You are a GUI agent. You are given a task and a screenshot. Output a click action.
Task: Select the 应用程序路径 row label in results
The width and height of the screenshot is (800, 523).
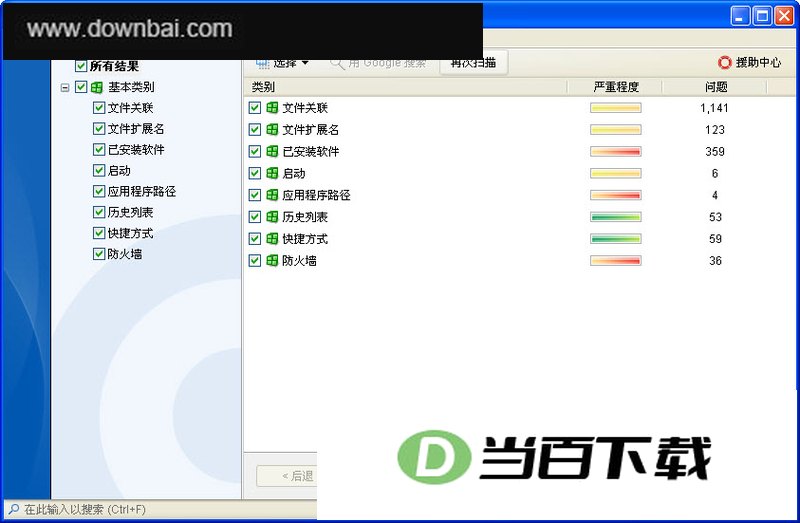point(316,195)
